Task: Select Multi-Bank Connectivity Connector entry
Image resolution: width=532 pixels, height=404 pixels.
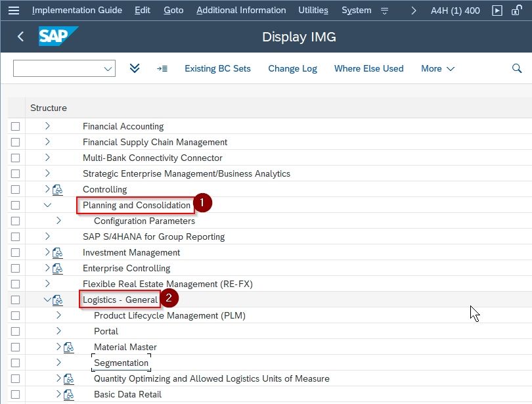Action: (152, 158)
